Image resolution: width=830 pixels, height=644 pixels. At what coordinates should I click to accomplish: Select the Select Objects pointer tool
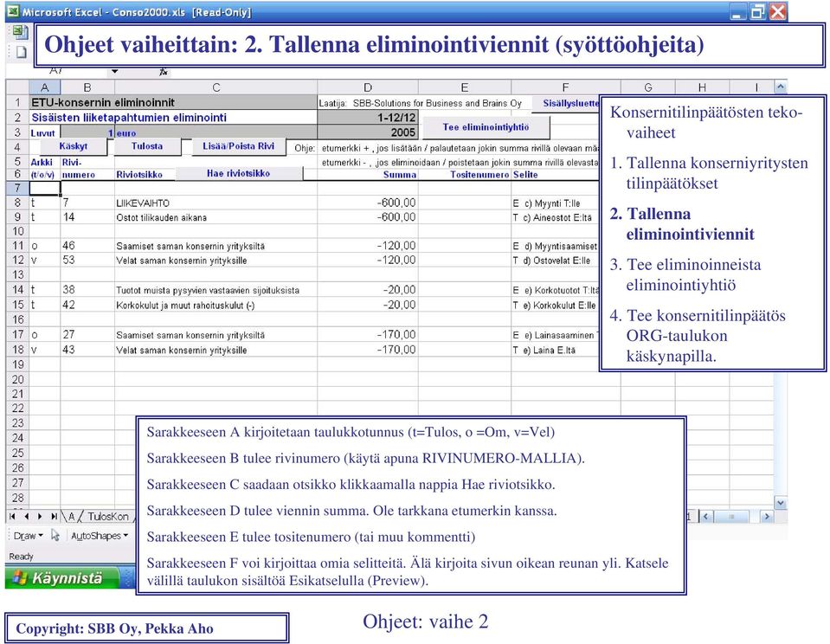tap(55, 536)
